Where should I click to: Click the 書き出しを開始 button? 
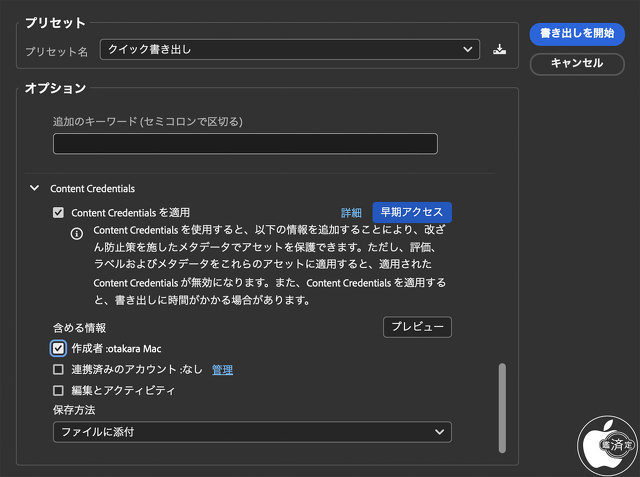[x=577, y=33]
